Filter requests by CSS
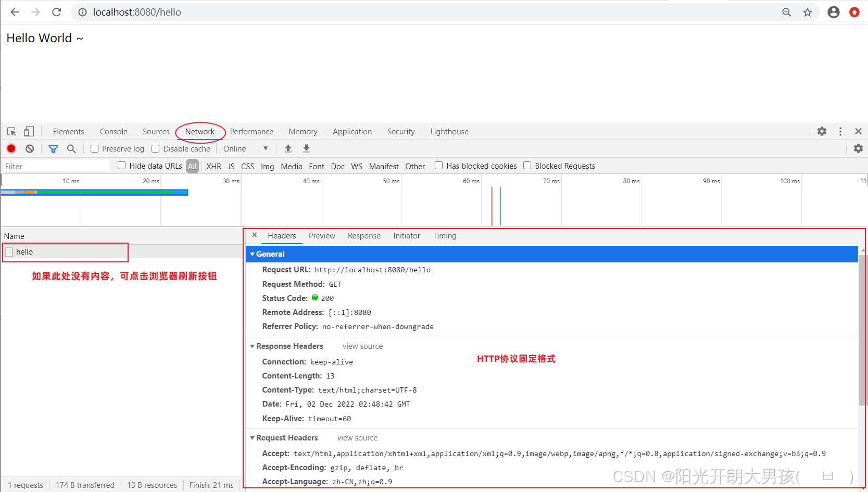 (248, 166)
